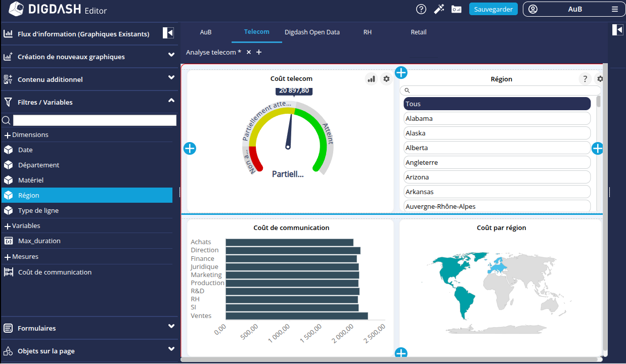Open settings gear of Coût telecom gauge
Viewport: 626px width, 364px height.
click(386, 79)
